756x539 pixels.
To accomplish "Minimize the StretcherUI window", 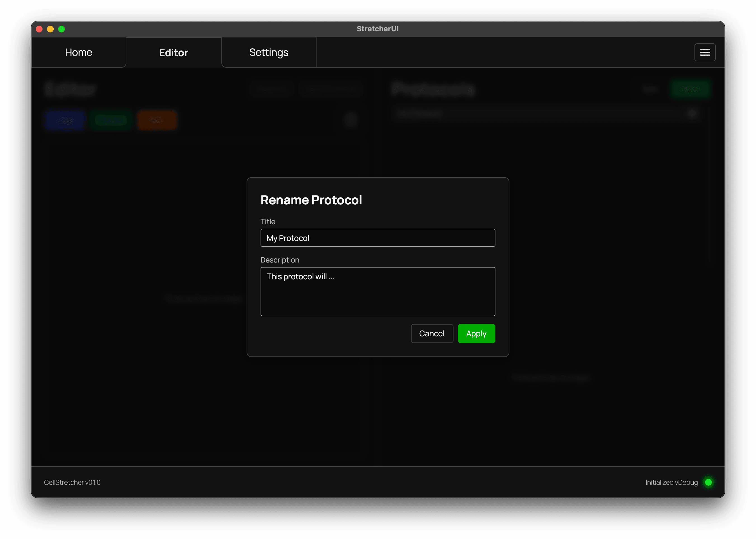I will click(x=50, y=29).
